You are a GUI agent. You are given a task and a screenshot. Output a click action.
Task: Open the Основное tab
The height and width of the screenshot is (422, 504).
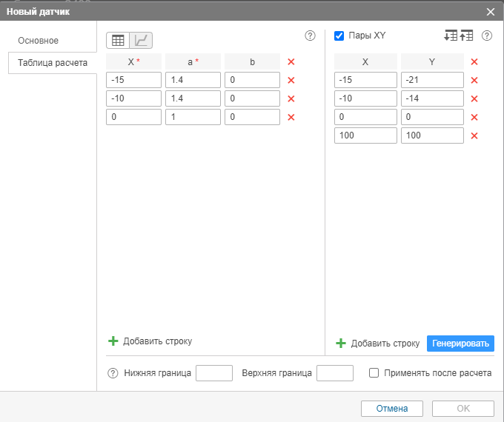[x=38, y=41]
